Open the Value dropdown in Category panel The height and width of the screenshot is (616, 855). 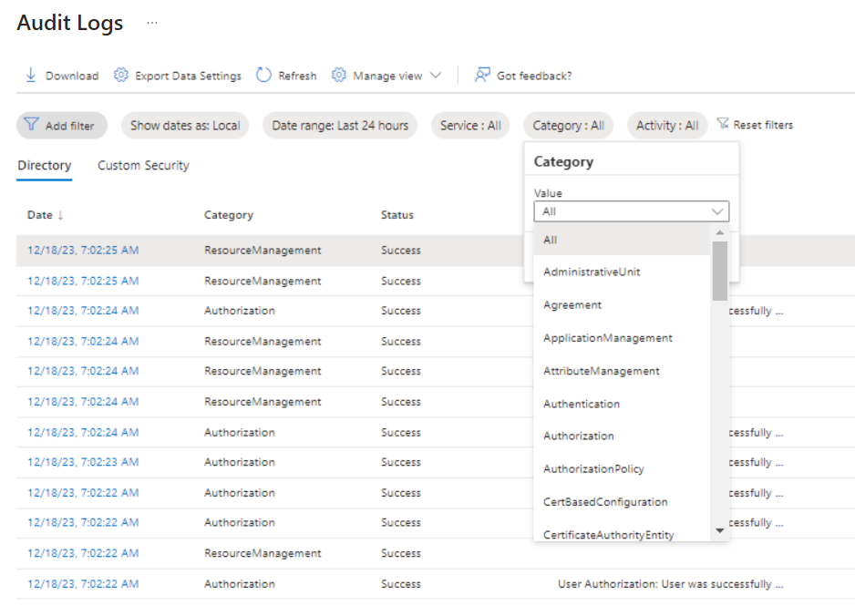(x=631, y=210)
